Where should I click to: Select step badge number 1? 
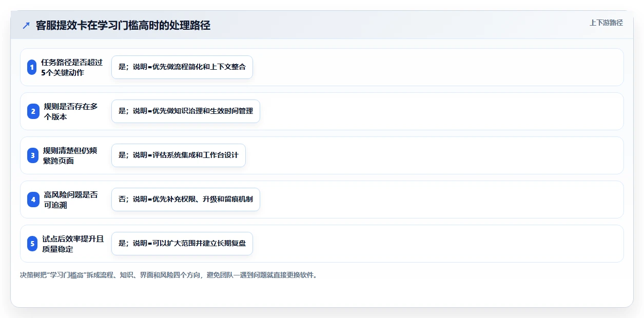pos(32,67)
